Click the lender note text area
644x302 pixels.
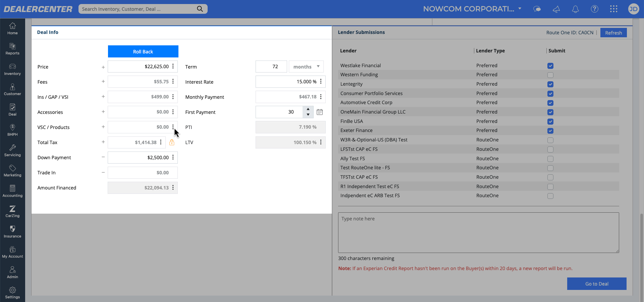(479, 232)
